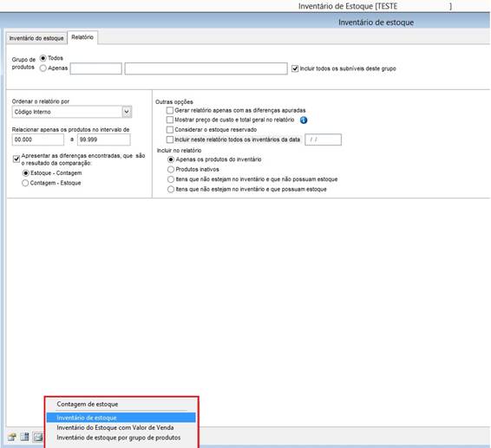Select 'Inventário de estoque por grupo de produtos'
Screen dimensions: 491x448
pos(118,438)
